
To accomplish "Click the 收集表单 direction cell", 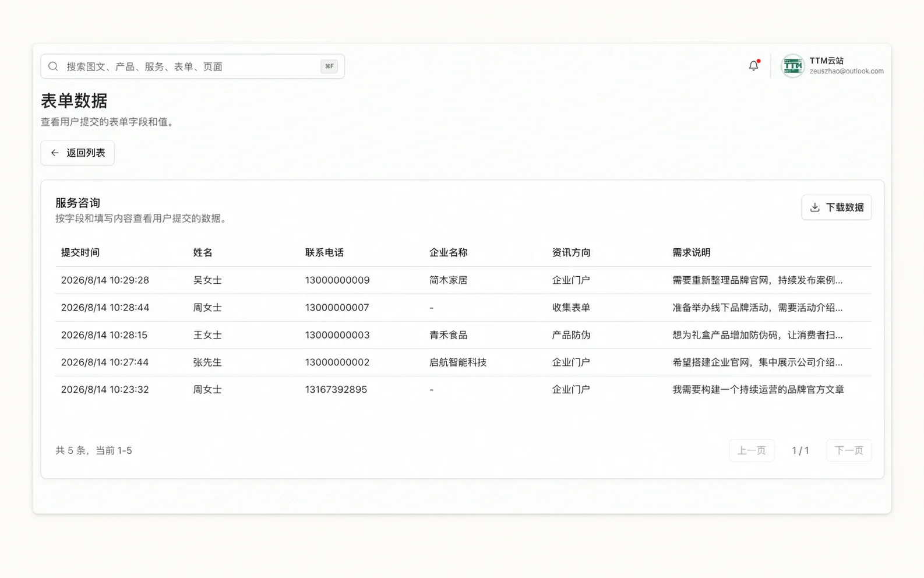I will (x=571, y=308).
